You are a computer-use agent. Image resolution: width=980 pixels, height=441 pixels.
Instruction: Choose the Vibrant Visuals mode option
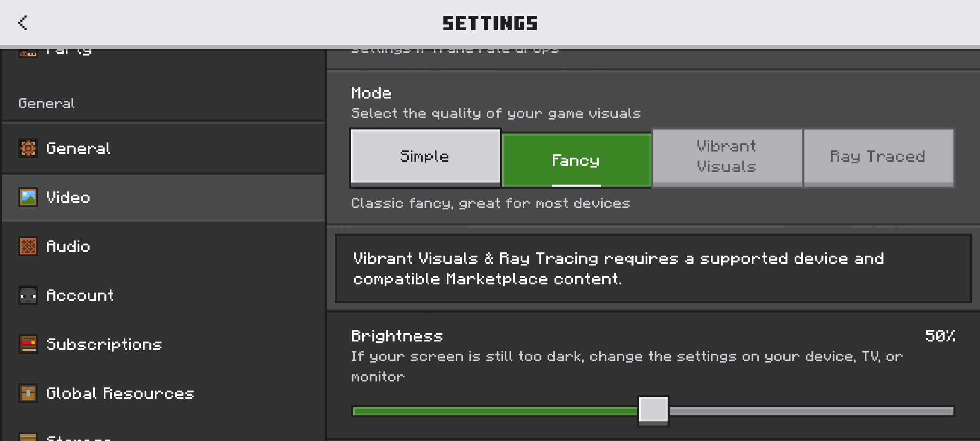(727, 157)
